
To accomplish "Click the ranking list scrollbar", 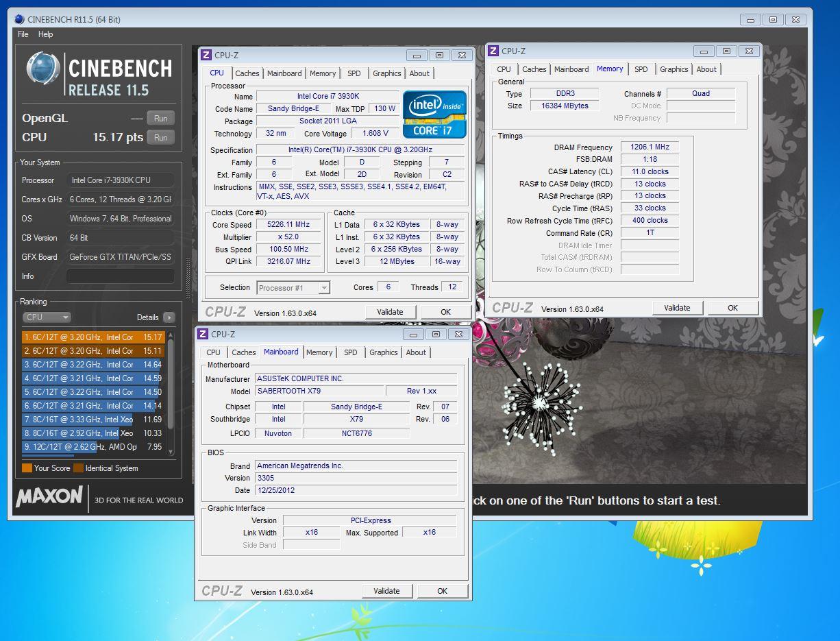I will 171,393.
